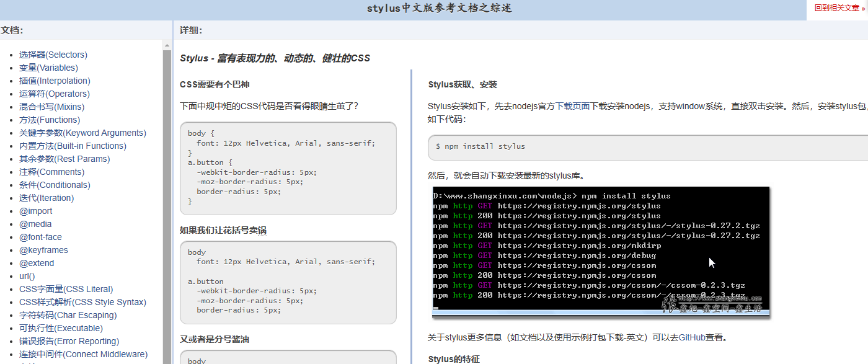Click 方法(Functions) sidebar link
This screenshot has height=364, width=868.
49,120
